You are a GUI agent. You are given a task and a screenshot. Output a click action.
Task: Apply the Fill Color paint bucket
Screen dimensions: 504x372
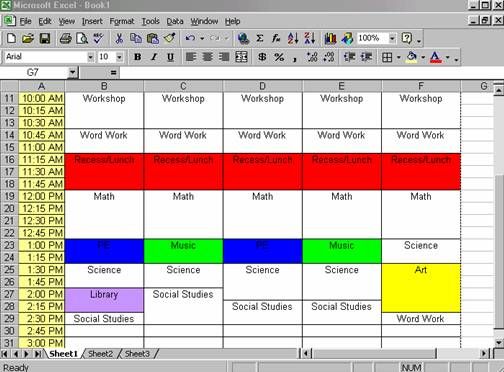pyautogui.click(x=412, y=57)
